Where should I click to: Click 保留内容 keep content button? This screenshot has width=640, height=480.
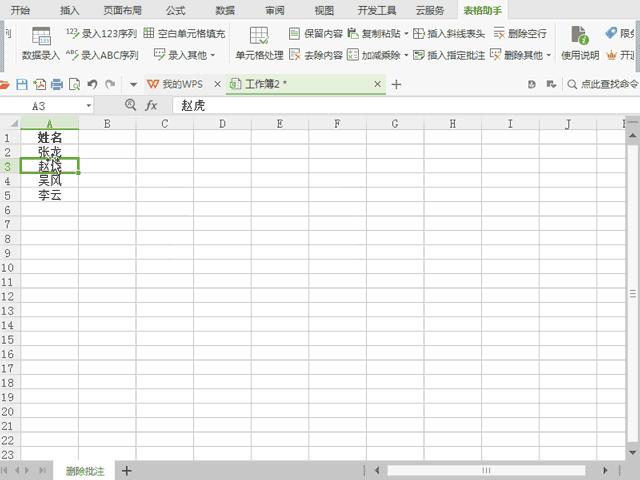click(316, 33)
